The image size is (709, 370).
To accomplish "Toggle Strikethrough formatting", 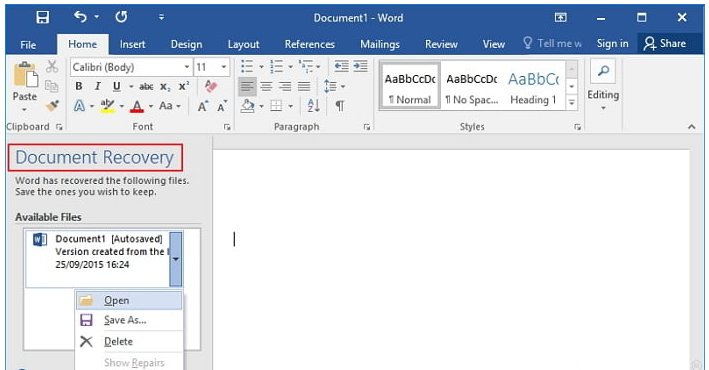I will [x=146, y=86].
